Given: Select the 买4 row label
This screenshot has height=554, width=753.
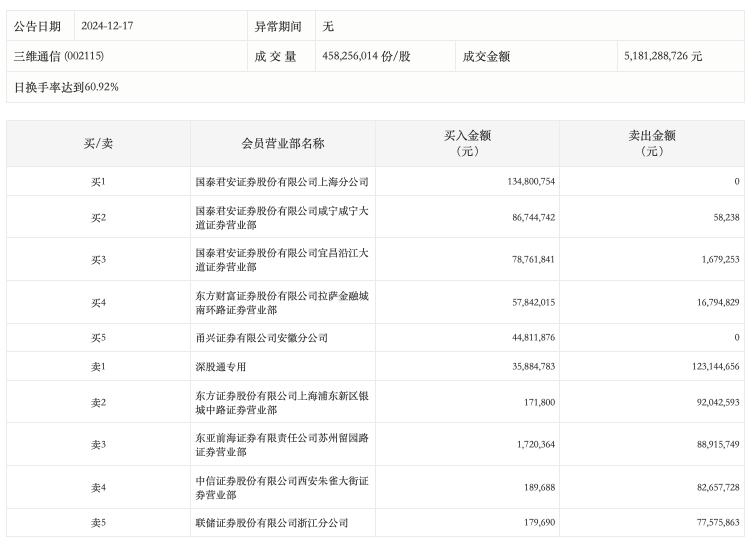Looking at the screenshot, I should point(98,303).
